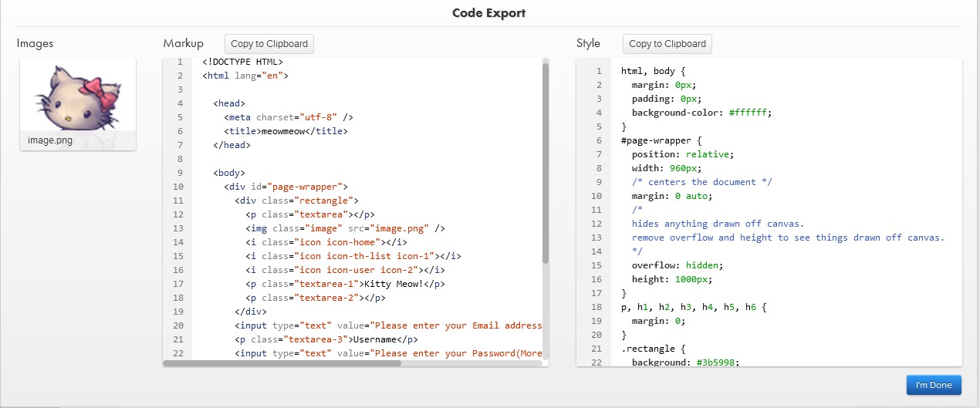Click the textarea-3 Username line
This screenshot has height=408, width=980.
pos(326,339)
